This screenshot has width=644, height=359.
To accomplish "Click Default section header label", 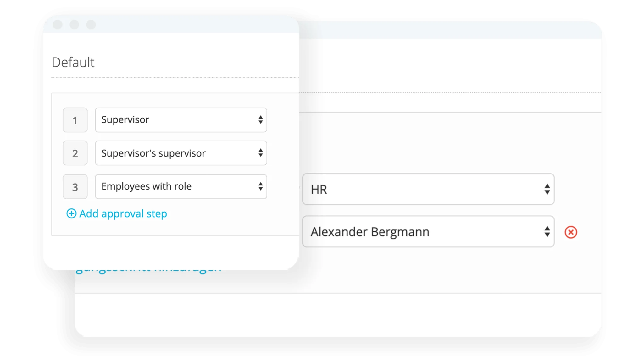I will (x=74, y=62).
